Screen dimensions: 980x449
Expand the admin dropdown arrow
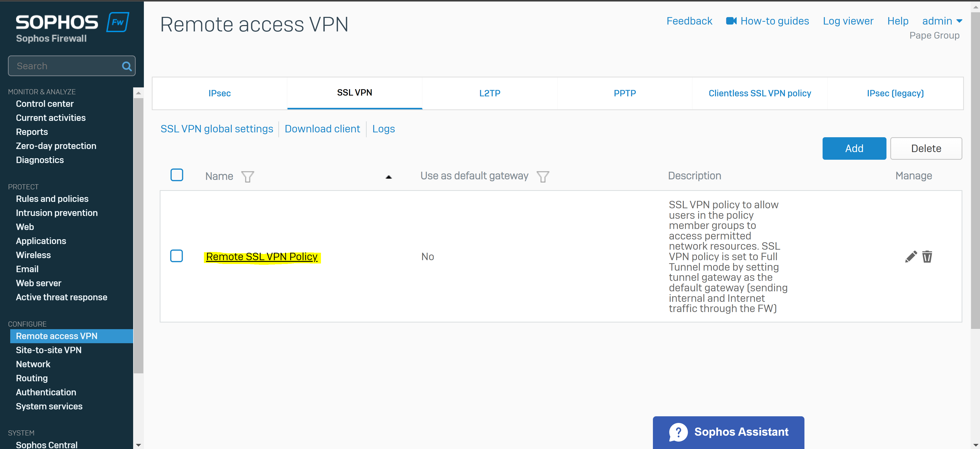tap(960, 21)
